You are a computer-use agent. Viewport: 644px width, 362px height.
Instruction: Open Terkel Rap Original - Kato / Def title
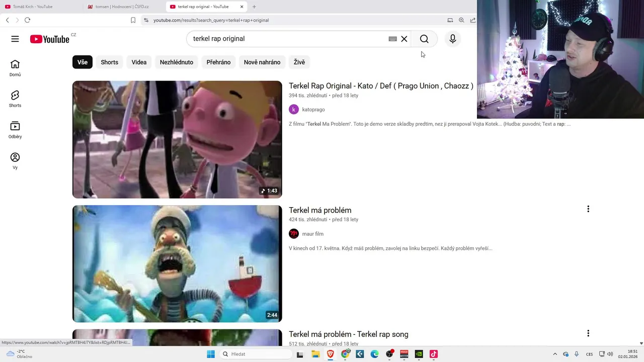pos(381,86)
